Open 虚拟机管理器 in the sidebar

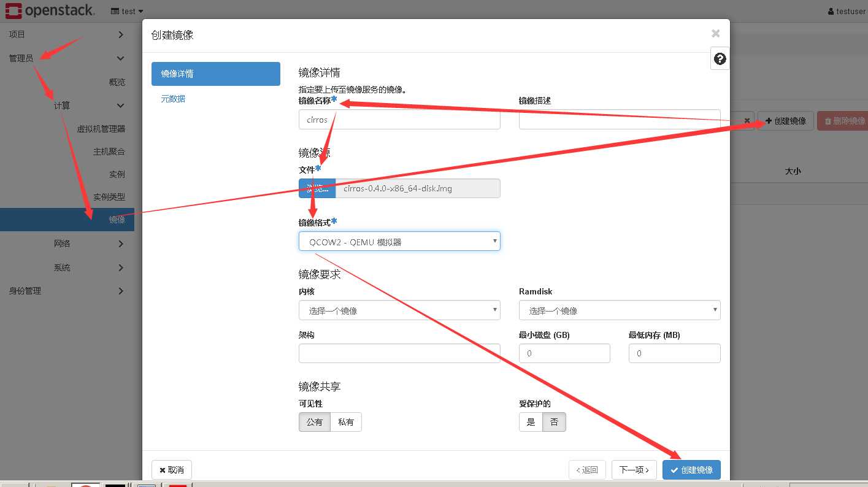pos(101,129)
